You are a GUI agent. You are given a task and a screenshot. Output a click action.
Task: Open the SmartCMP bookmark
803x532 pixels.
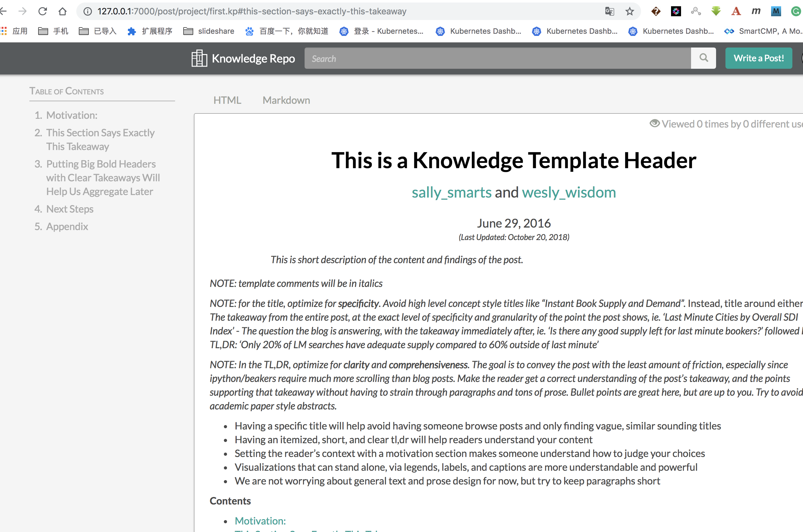(x=763, y=31)
